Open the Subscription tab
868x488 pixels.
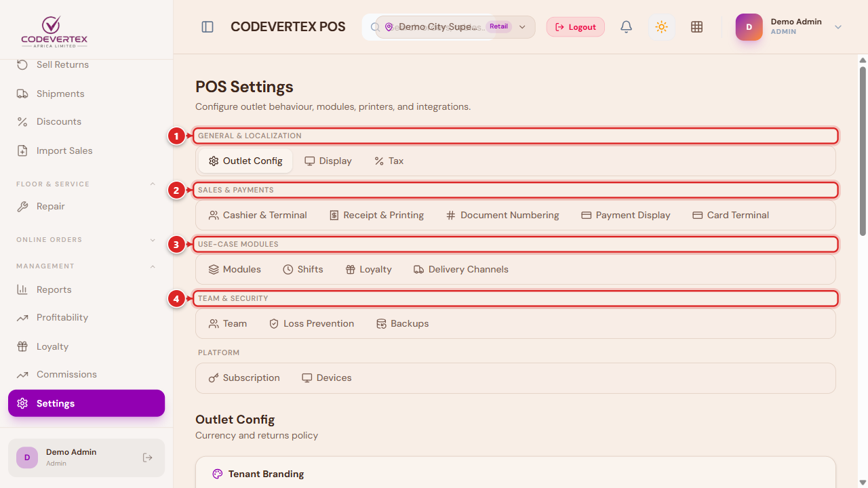(x=244, y=378)
